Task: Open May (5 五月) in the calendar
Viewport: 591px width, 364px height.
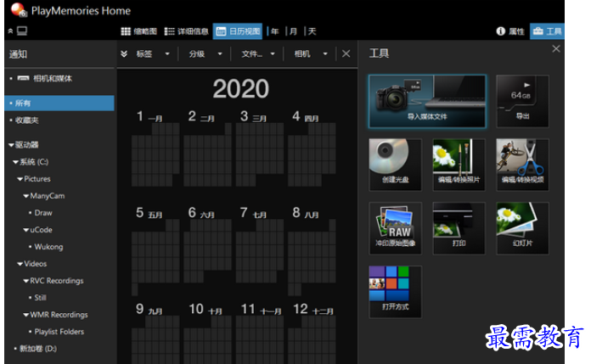Action: tap(155, 250)
